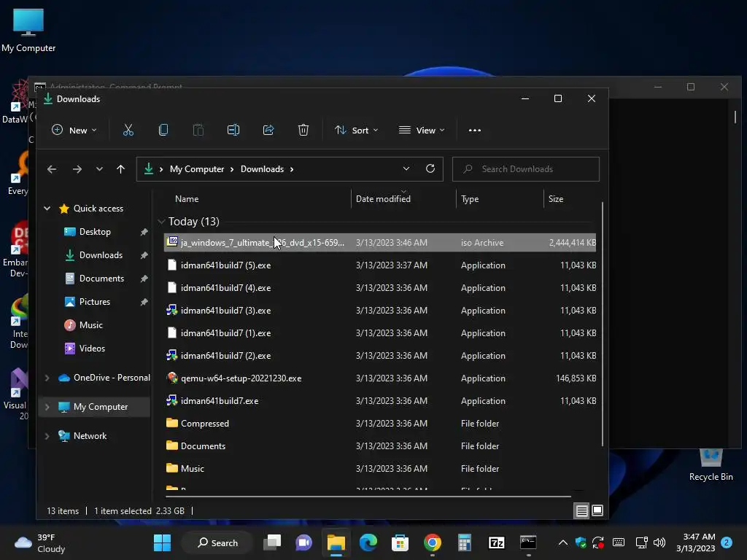The image size is (747, 560).
Task: Select the Music folder in file list
Action: pos(379,469)
